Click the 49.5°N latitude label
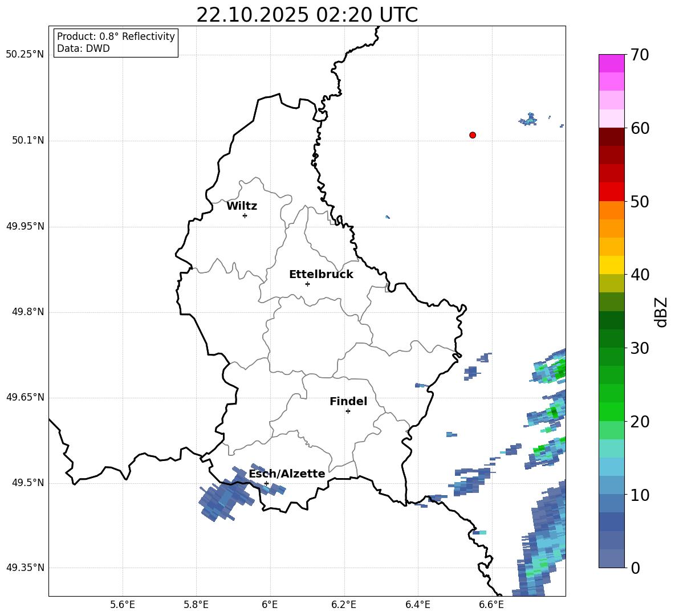Screen dimensions: 675x616 tap(28, 483)
